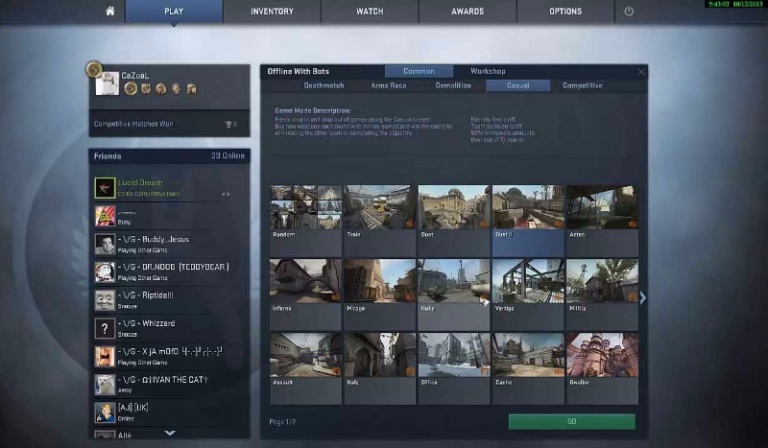Open the WATCH menu
This screenshot has height=448, width=768.
point(370,11)
